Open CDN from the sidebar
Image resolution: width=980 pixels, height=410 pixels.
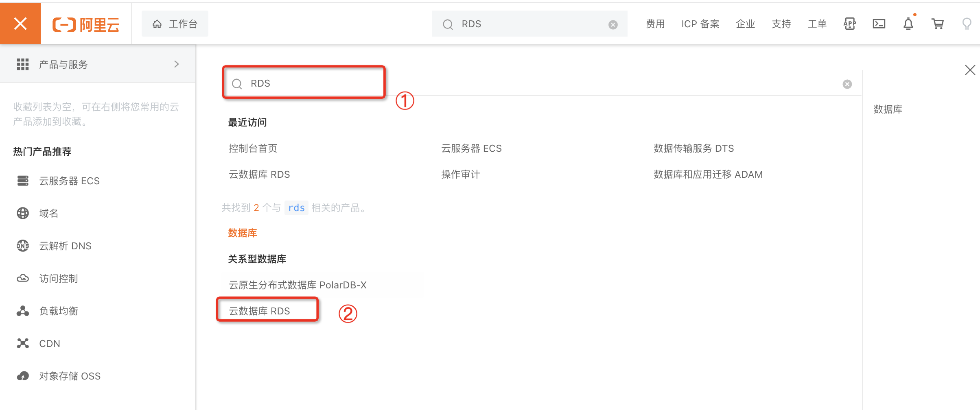50,344
